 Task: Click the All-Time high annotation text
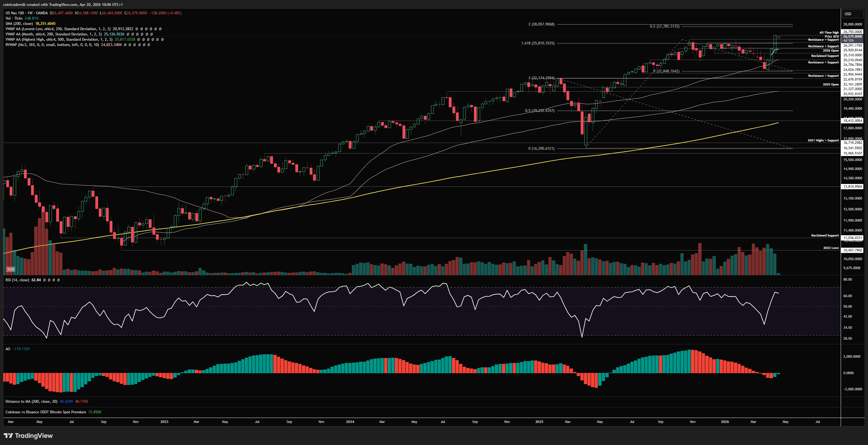(829, 33)
